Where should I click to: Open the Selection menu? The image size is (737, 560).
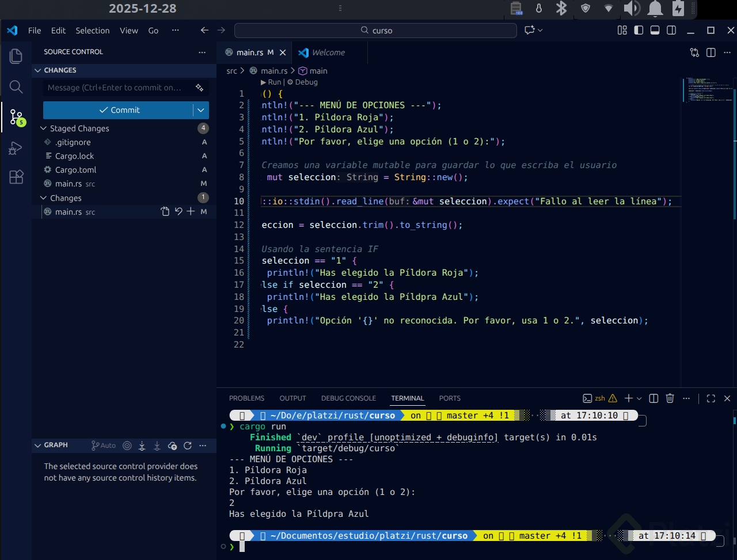coord(92,31)
